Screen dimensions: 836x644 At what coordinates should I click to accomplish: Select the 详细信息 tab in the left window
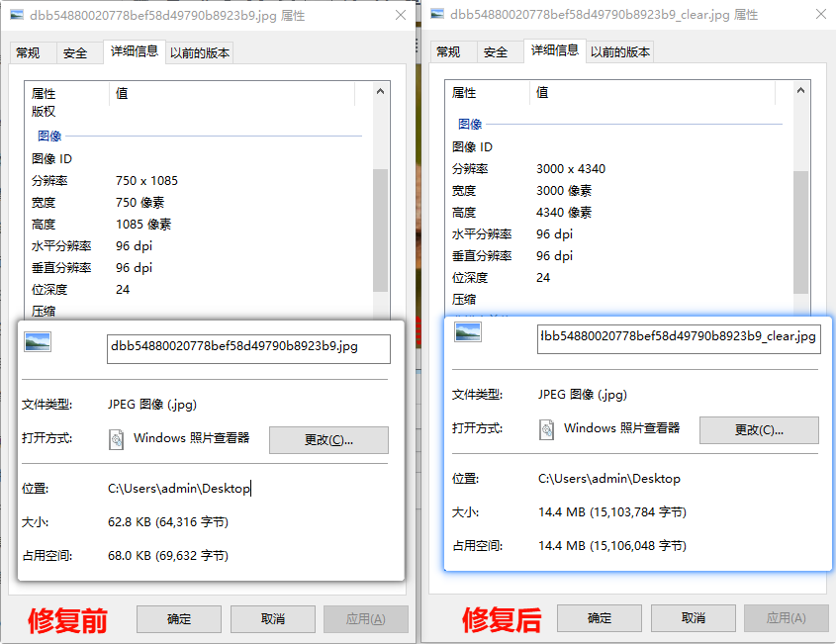(x=135, y=51)
